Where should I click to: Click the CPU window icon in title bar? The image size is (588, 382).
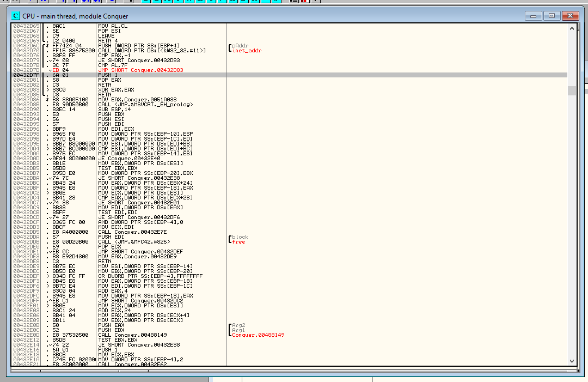coord(16,16)
